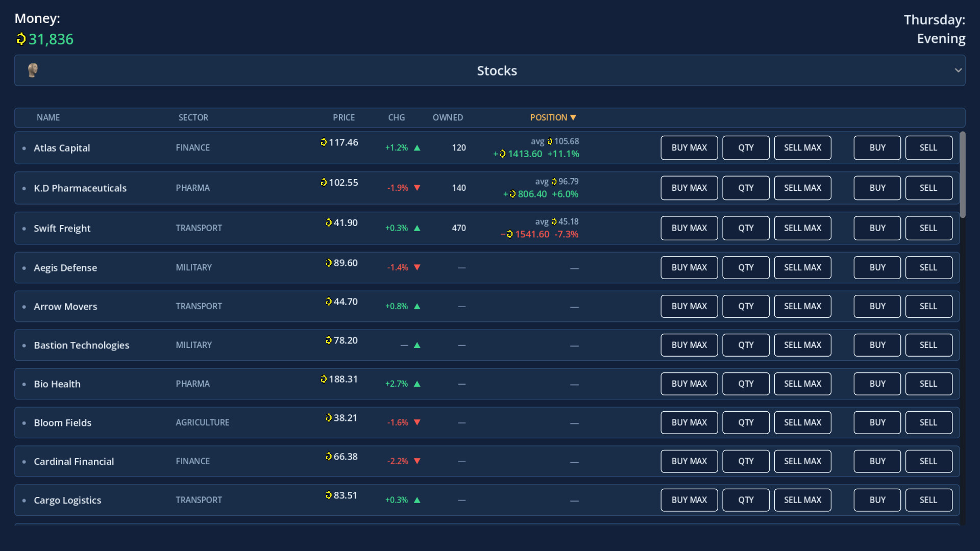Viewport: 980px width, 551px height.
Task: Click SELL MAX for Swift Freight
Action: pos(802,228)
